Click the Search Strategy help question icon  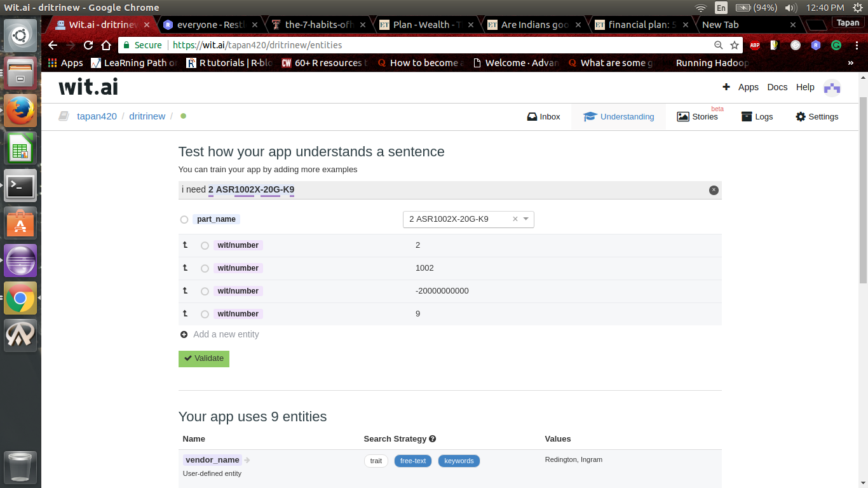[x=433, y=438]
